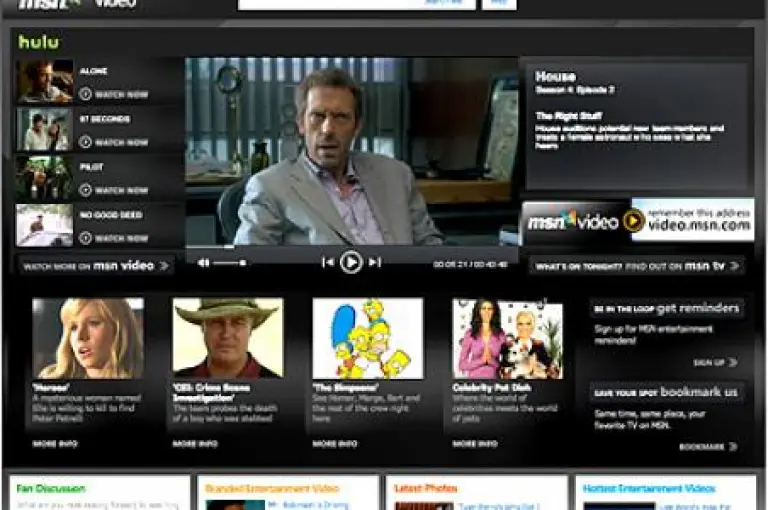Open the Latest Photos section
Image resolution: width=768 pixels, height=510 pixels.
pos(426,488)
